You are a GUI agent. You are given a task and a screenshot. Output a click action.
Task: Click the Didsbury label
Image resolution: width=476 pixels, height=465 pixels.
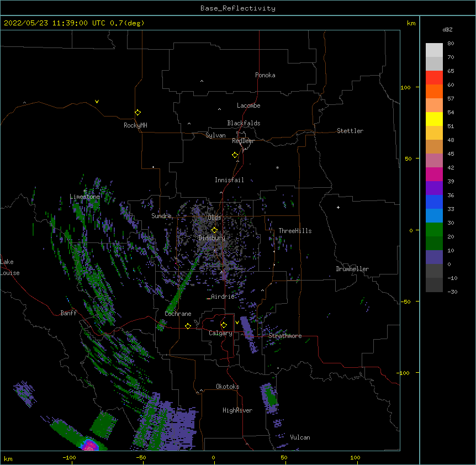(x=212, y=238)
